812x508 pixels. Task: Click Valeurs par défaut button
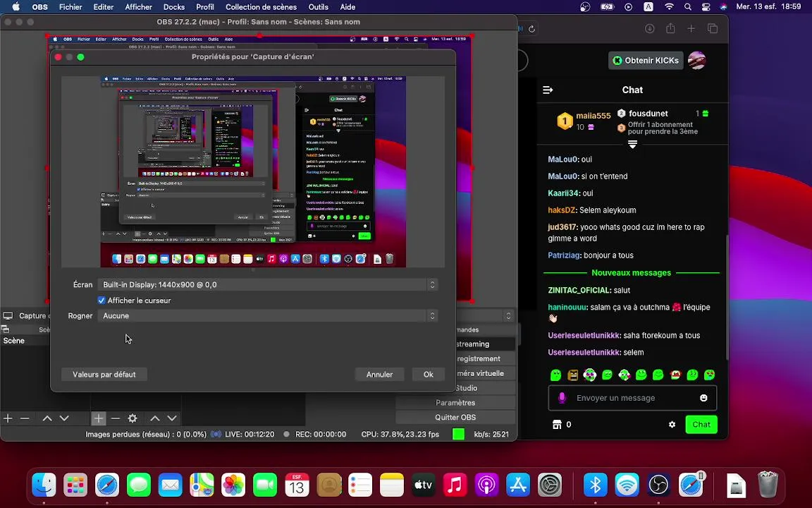pyautogui.click(x=104, y=374)
